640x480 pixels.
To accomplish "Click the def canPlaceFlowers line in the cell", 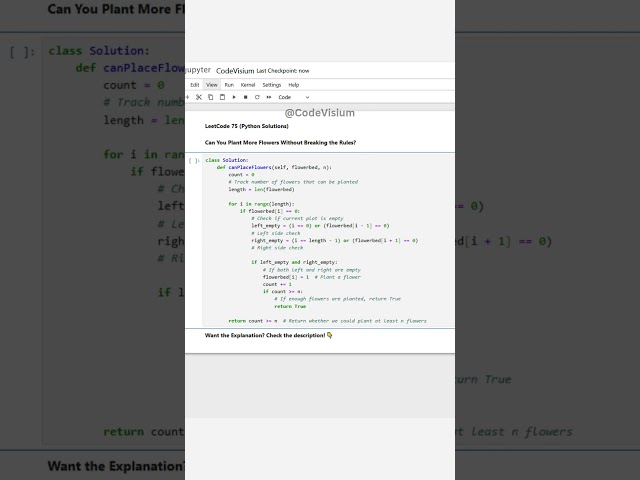I will click(x=274, y=167).
